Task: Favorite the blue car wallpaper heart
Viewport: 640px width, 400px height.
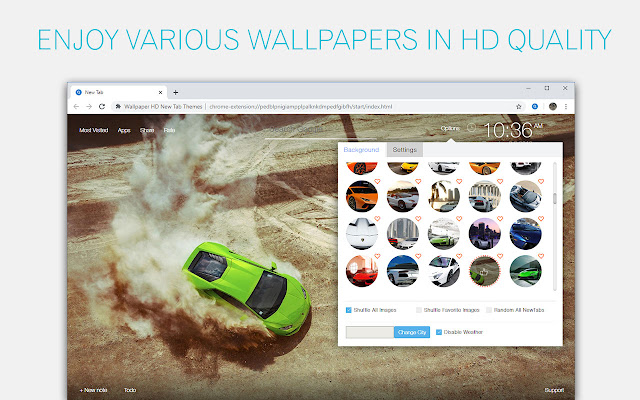Action: pyautogui.click(x=541, y=219)
